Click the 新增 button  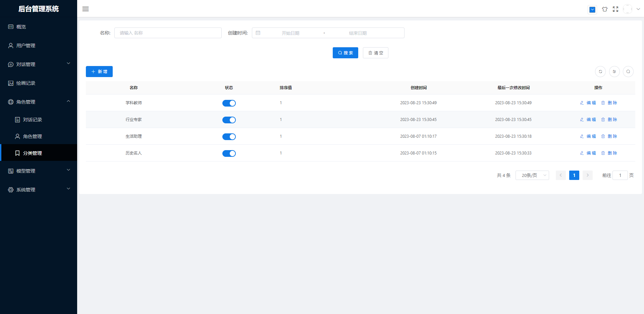[99, 71]
